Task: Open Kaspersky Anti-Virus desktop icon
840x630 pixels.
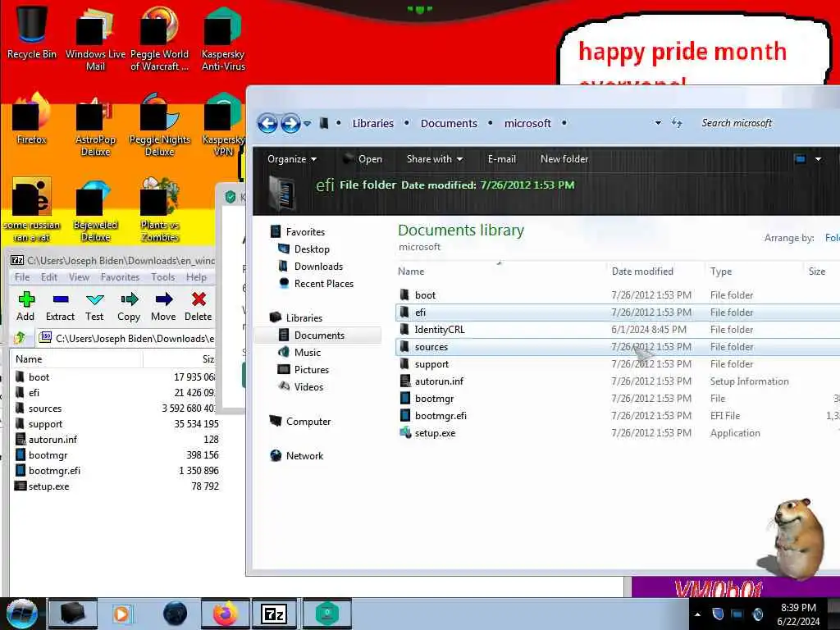Action: pyautogui.click(x=223, y=38)
